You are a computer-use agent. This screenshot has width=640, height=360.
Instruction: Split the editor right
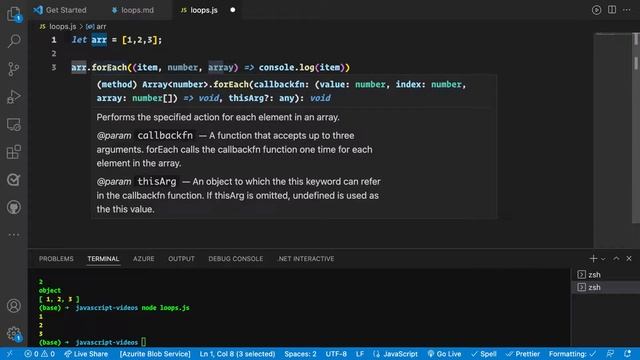pos(612,10)
